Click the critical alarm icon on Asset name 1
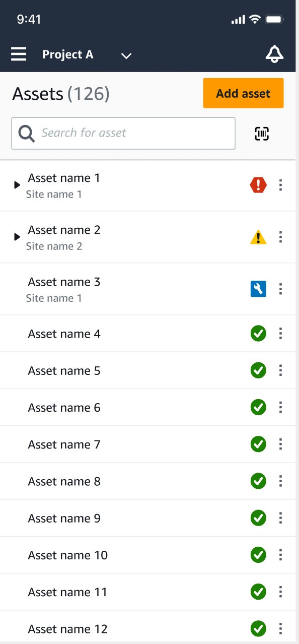Image resolution: width=299 pixels, height=644 pixels. (258, 185)
